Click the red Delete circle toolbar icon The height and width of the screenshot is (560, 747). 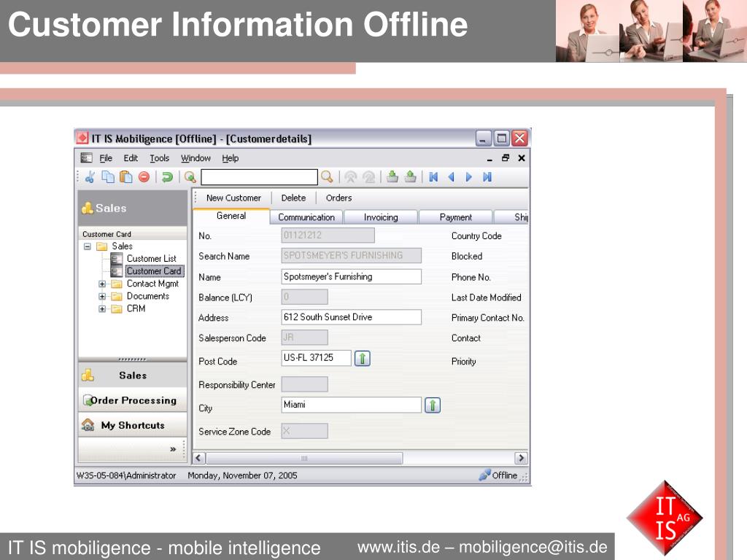click(x=144, y=176)
